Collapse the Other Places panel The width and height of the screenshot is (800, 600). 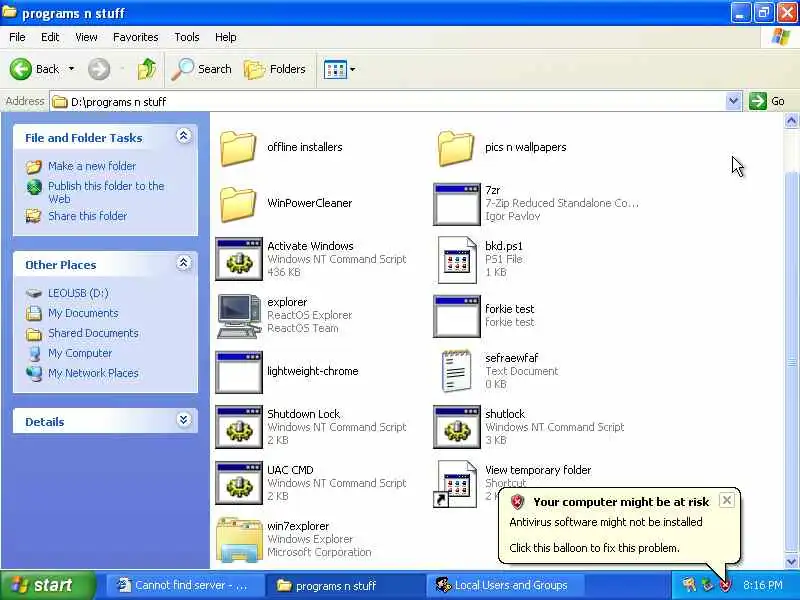point(184,263)
